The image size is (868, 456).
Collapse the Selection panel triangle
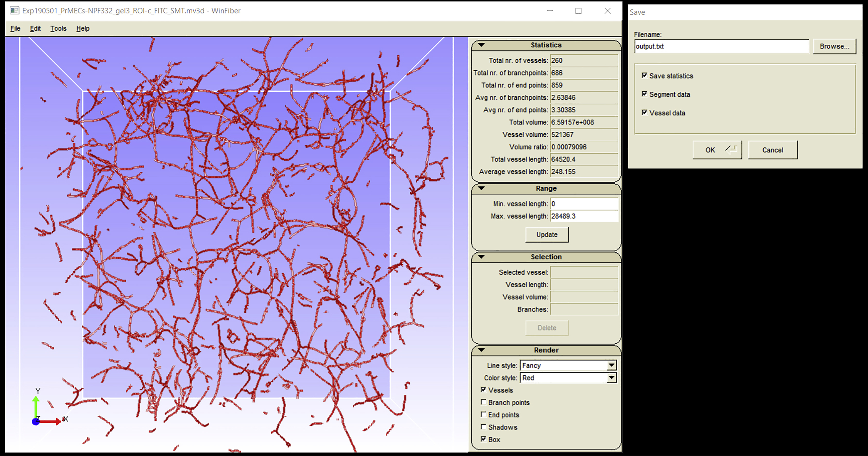point(482,256)
